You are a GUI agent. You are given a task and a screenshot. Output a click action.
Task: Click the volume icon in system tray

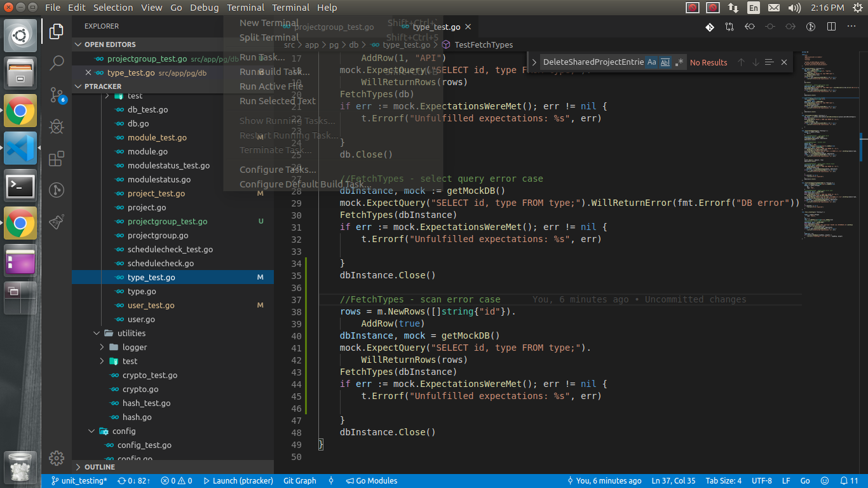tap(794, 8)
